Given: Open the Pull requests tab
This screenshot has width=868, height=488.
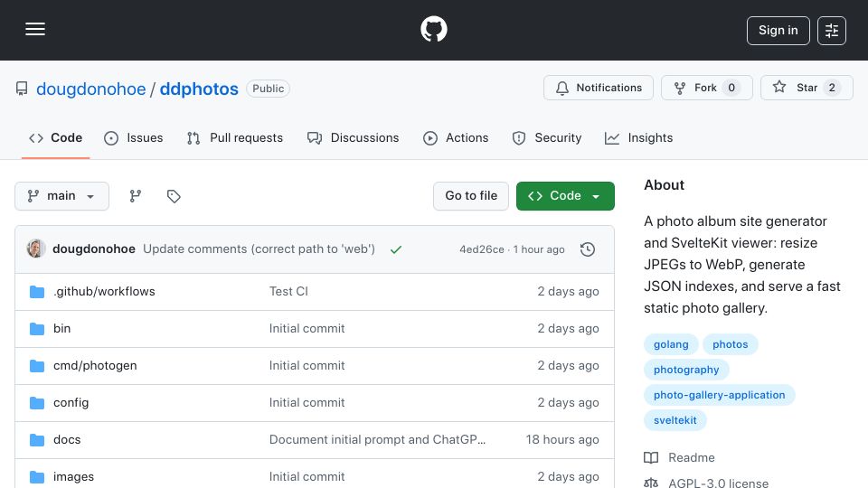Looking at the screenshot, I should pyautogui.click(x=235, y=137).
